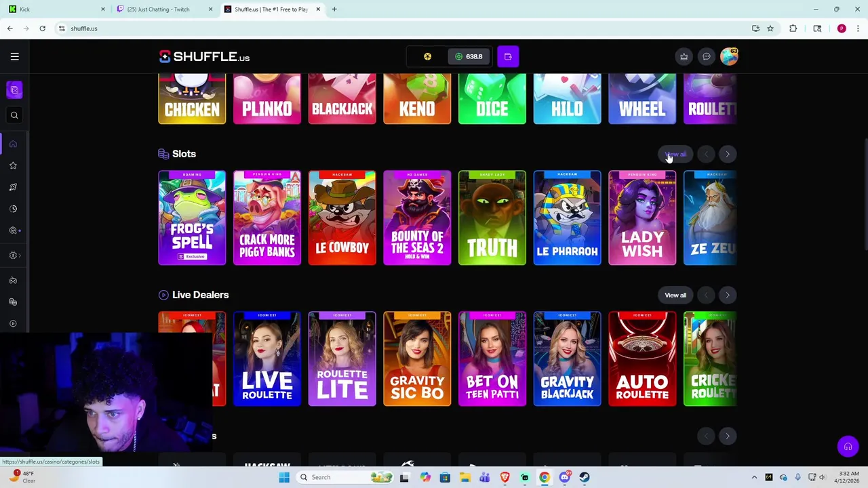Advance the bottom providers carousel right arrow
The image size is (868, 488).
pyautogui.click(x=728, y=436)
